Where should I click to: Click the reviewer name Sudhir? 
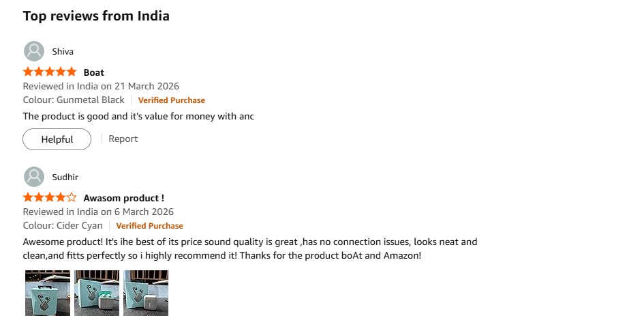coord(65,177)
